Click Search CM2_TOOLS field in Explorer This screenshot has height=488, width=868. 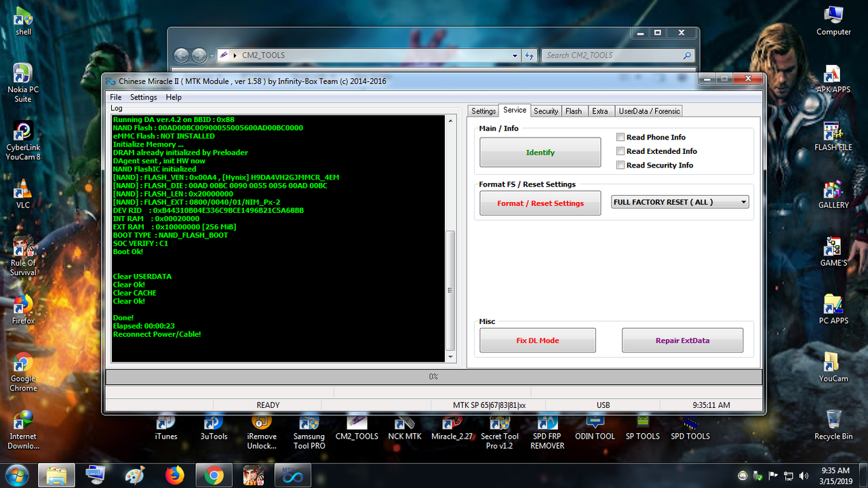(618, 56)
